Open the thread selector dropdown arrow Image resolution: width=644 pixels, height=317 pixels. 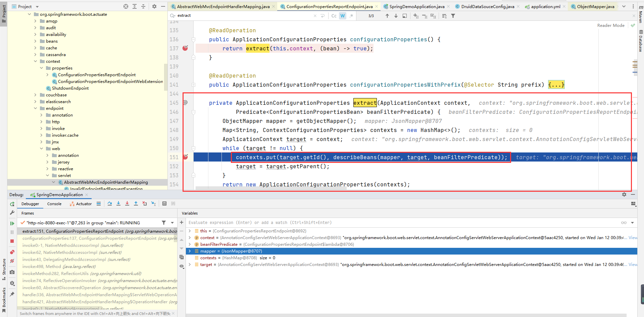click(x=172, y=223)
